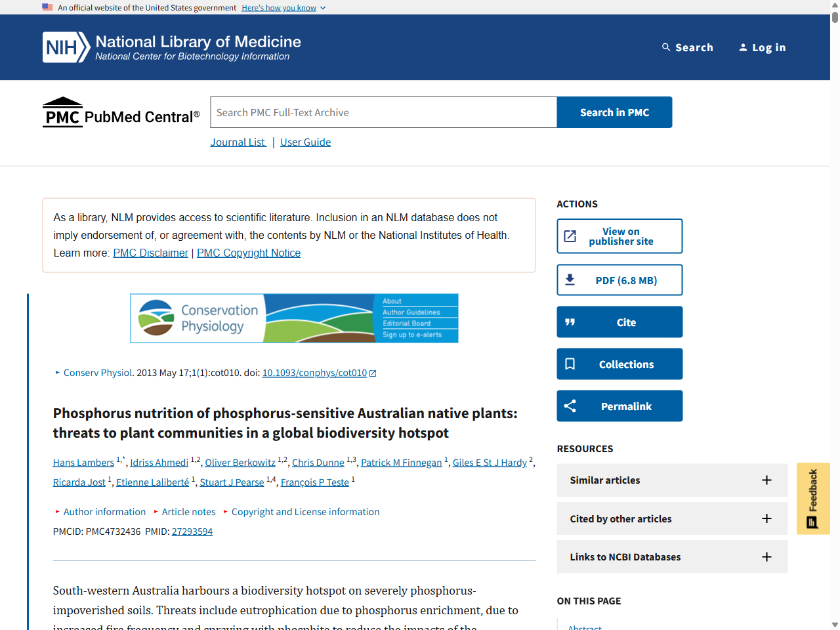
Task: Click the Log in person icon
Action: click(x=743, y=47)
